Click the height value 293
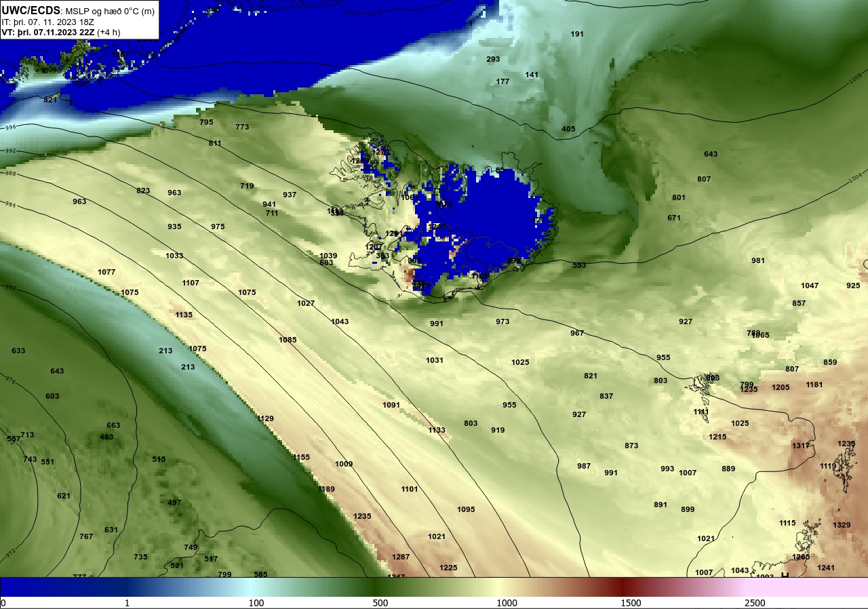868x609 pixels. 493,59
